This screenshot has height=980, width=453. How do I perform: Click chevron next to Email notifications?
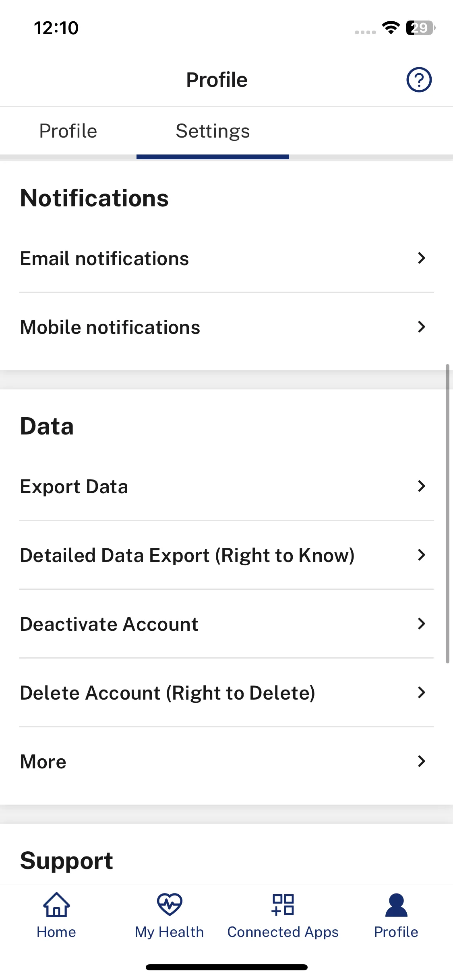pyautogui.click(x=422, y=258)
